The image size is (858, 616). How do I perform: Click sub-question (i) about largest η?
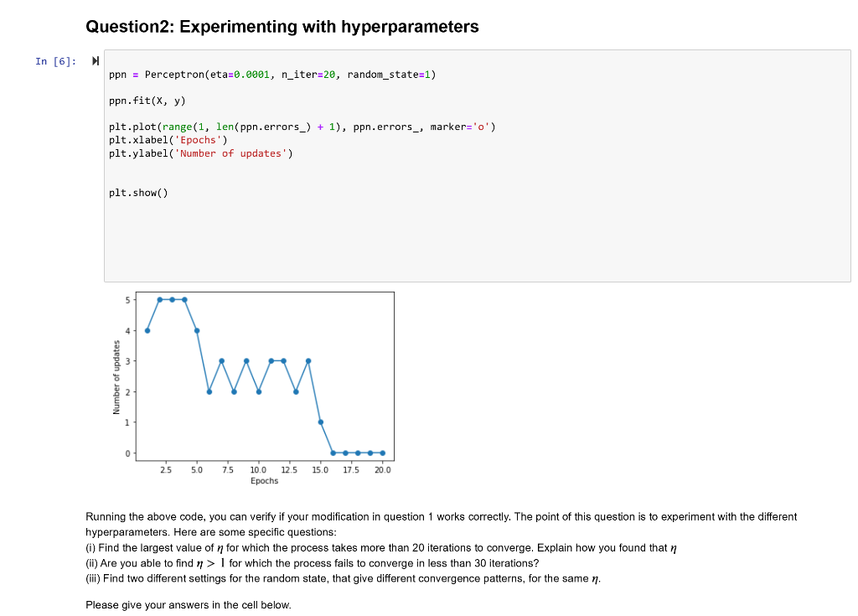[x=381, y=548]
